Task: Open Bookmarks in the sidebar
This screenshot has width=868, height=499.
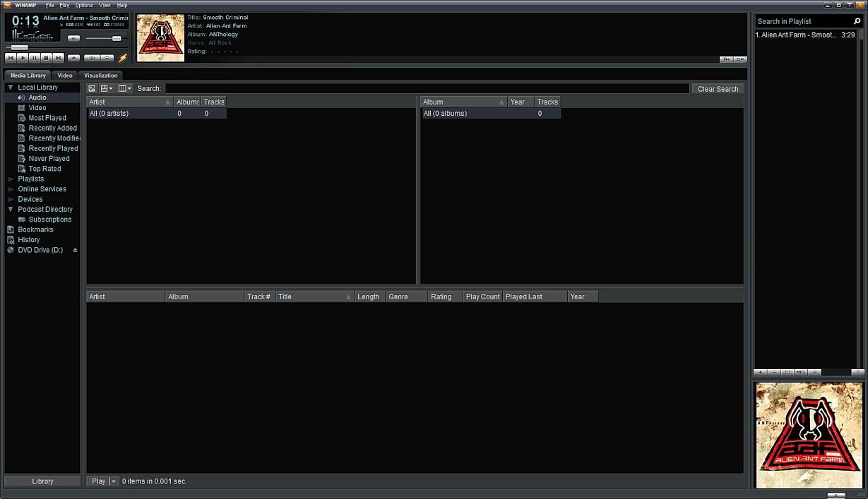Action: 36,229
